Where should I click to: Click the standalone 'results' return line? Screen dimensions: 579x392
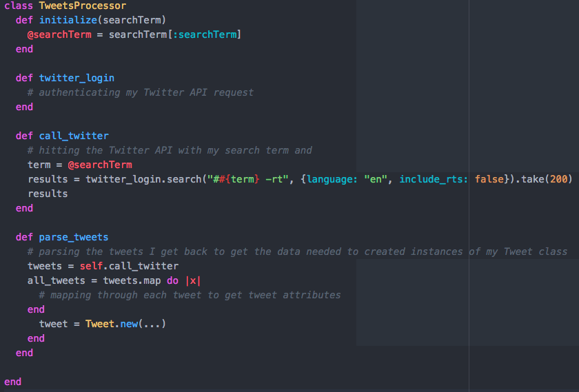pyautogui.click(x=48, y=194)
